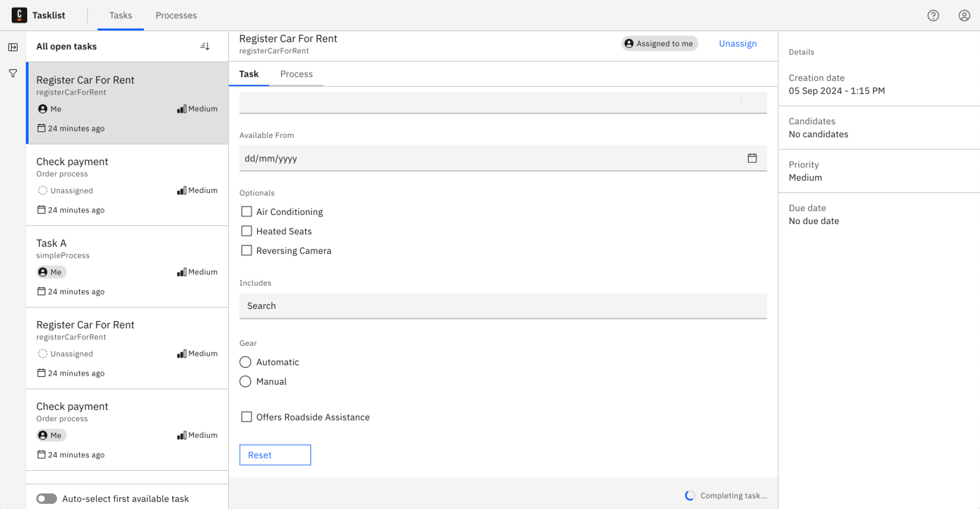The width and height of the screenshot is (980, 509).
Task: Open the filter panel in the left sidebar
Action: point(13,73)
